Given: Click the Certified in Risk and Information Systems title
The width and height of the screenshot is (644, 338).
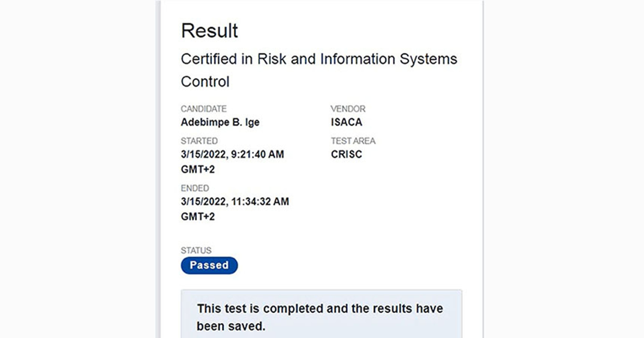Looking at the screenshot, I should click(x=319, y=59).
